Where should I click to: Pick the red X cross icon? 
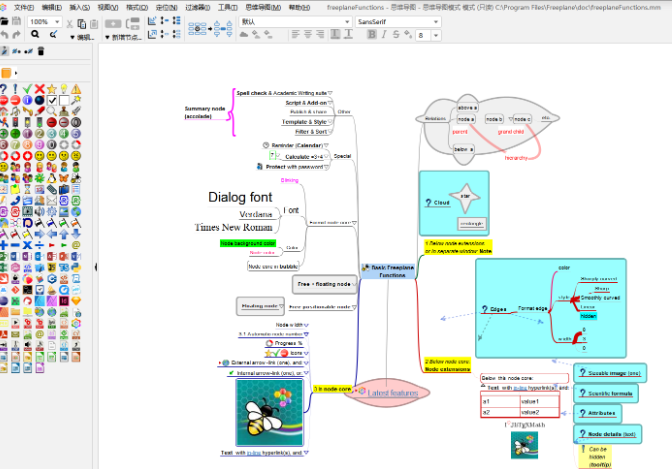(x=39, y=87)
